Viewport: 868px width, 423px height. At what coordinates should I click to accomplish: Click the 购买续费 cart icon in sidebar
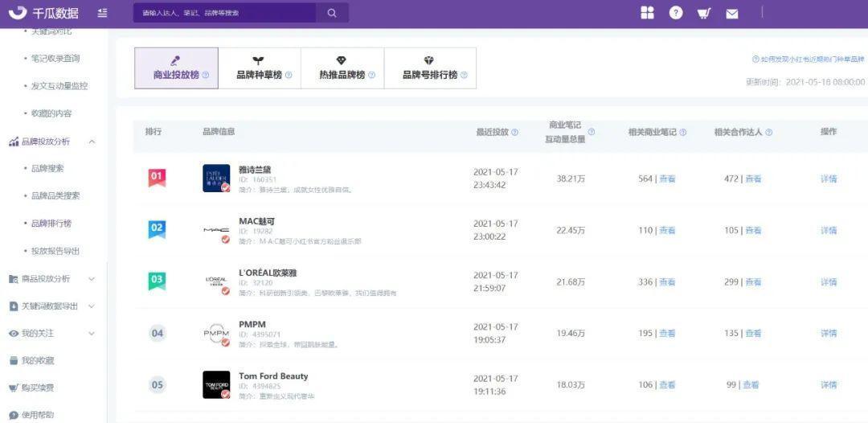tap(14, 388)
